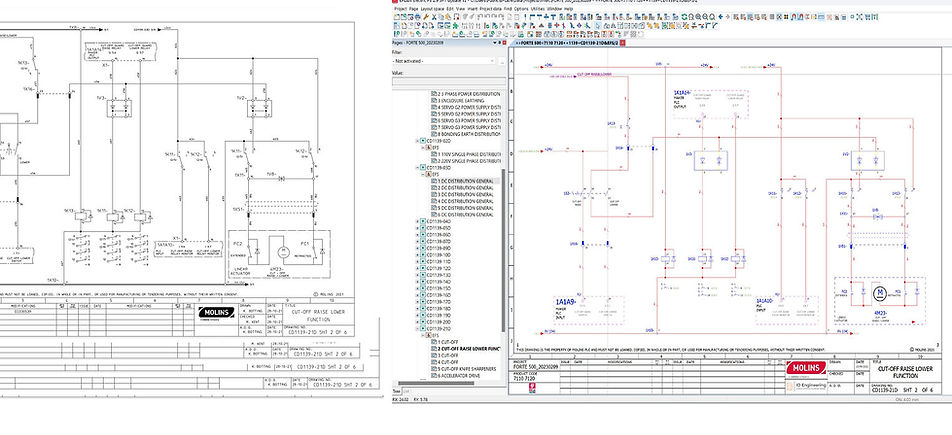Switch to the List tab of Pages panel

click(x=407, y=391)
